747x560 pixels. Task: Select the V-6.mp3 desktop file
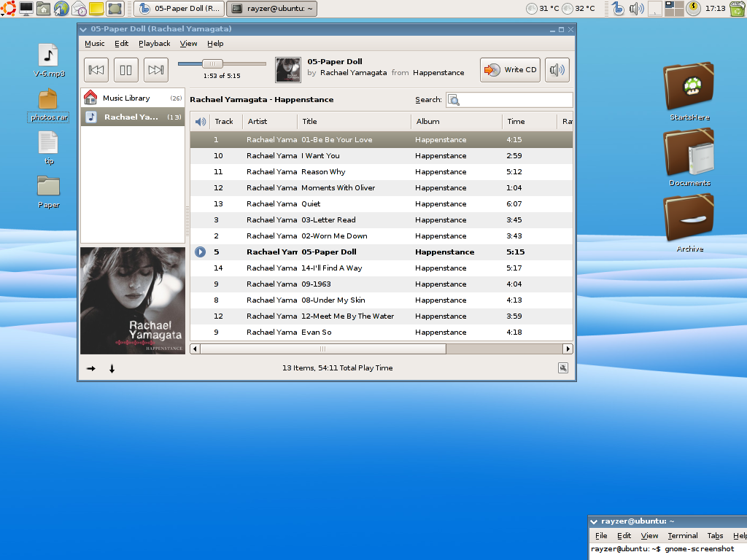point(49,61)
